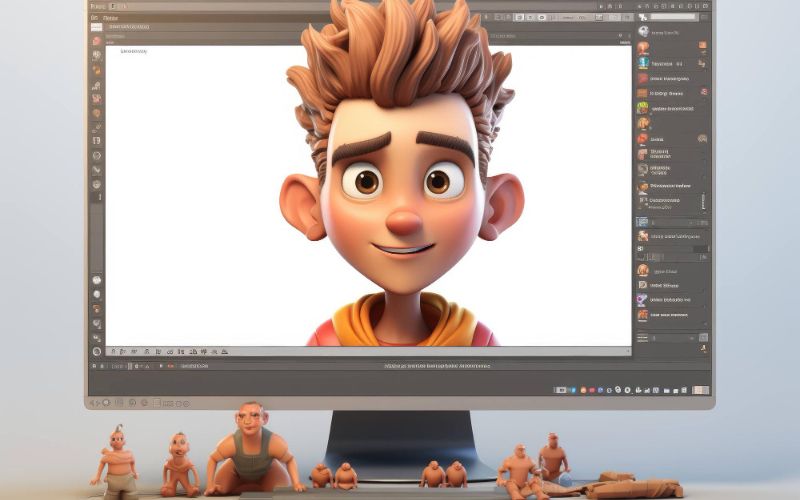Select the topmost red tool in the left toolbar
This screenshot has height=500, width=800.
click(96, 41)
